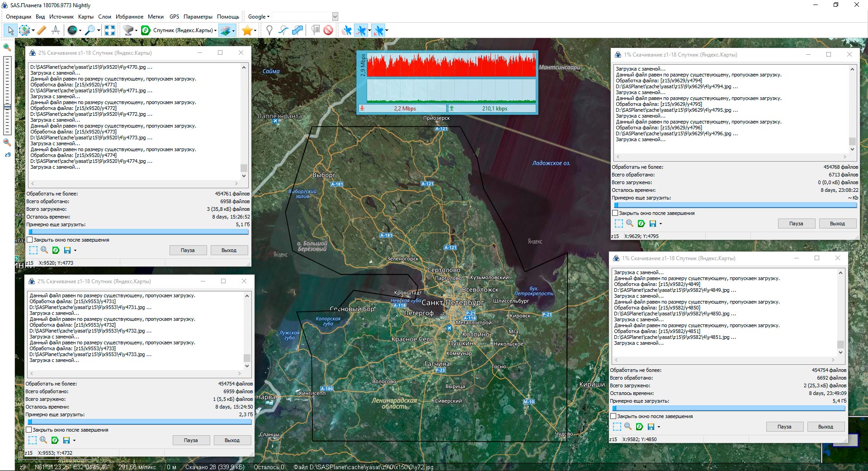The height and width of the screenshot is (471, 868).
Task: Click the compass calculation tool icon
Action: [x=56, y=30]
